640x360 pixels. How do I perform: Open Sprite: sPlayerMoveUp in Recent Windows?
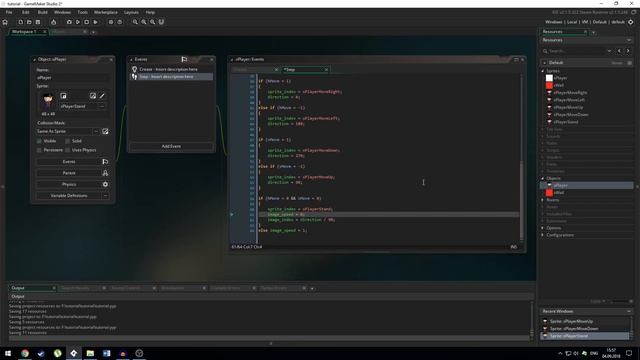click(x=571, y=321)
